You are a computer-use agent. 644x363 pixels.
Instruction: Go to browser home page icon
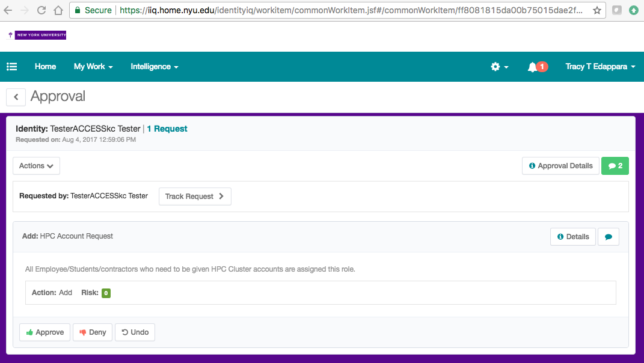pos(58,10)
